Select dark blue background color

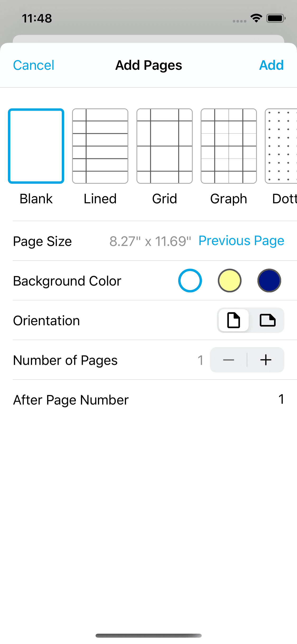[269, 280]
